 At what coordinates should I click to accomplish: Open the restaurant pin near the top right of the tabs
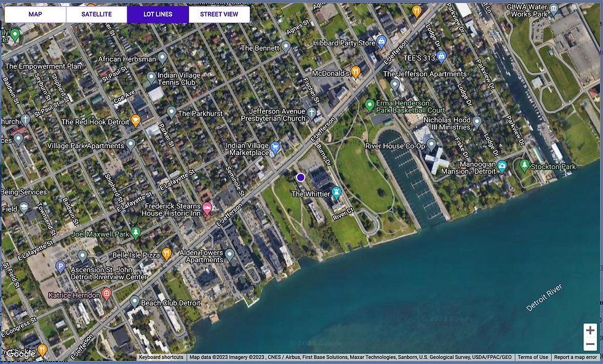[x=417, y=10]
